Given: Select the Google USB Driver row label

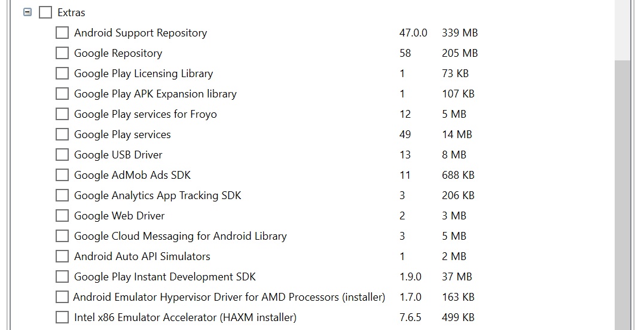Looking at the screenshot, I should tap(118, 155).
